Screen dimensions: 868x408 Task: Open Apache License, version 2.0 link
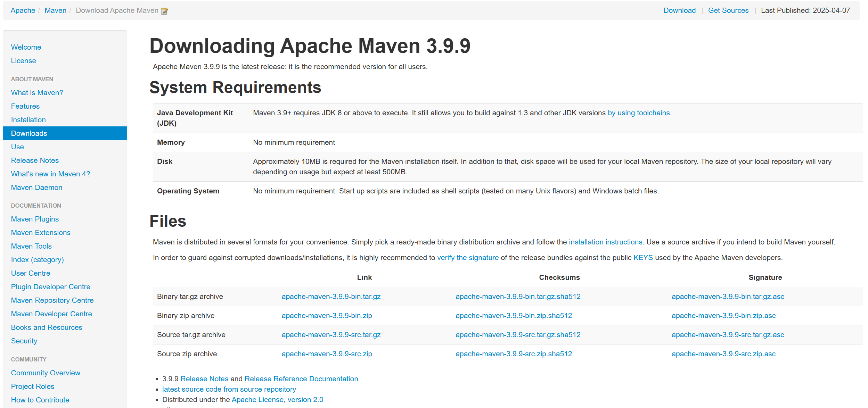277,400
